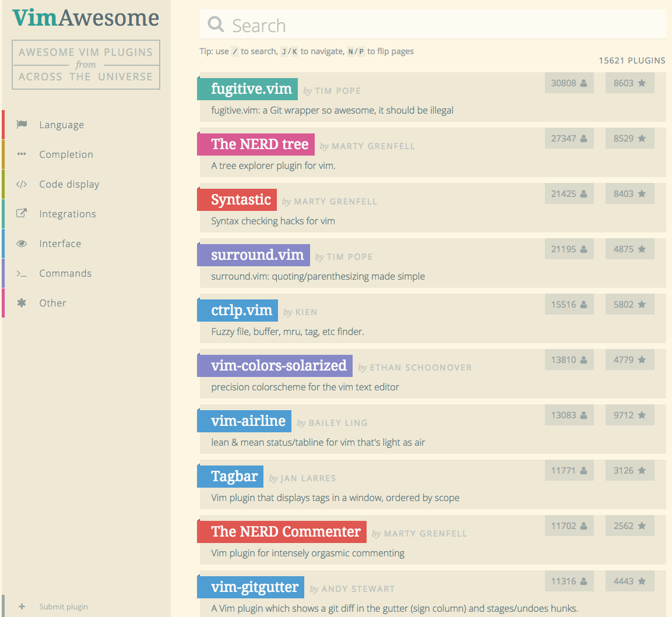The height and width of the screenshot is (617, 672).
Task: Open the Code display brackets icon
Action: (x=22, y=184)
